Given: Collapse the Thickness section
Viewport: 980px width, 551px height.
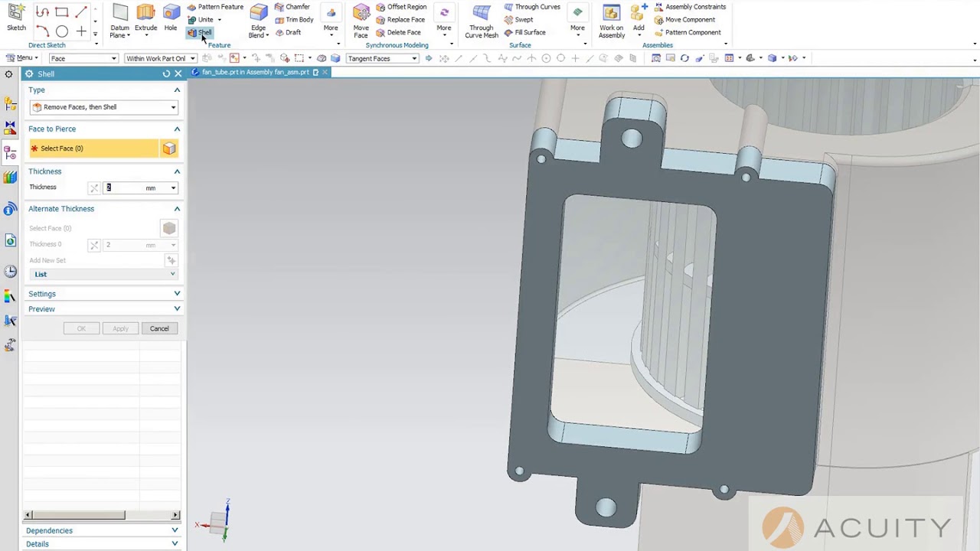Looking at the screenshot, I should (x=177, y=171).
